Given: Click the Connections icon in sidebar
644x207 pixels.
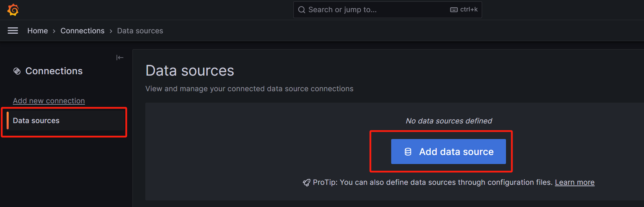Looking at the screenshot, I should coord(17,71).
